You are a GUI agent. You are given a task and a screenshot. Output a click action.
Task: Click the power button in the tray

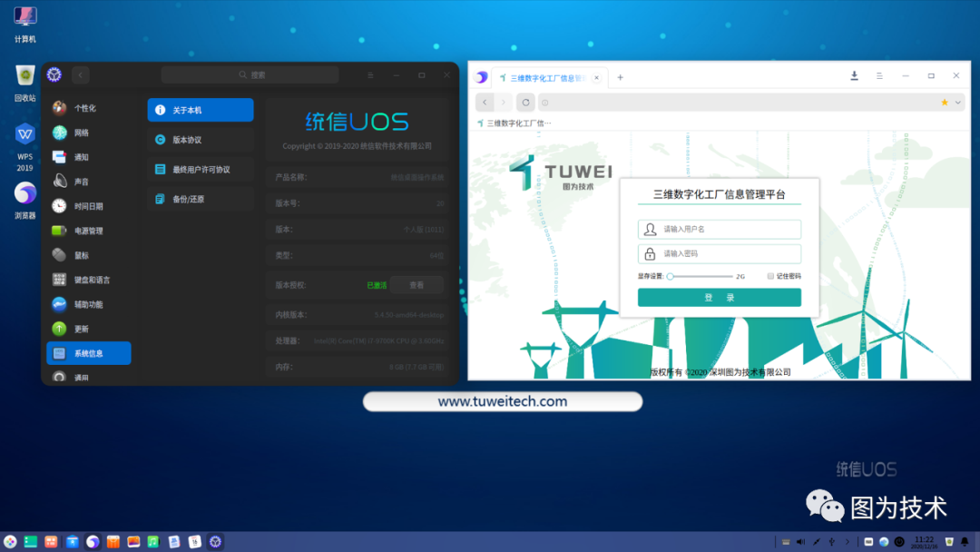[899, 542]
